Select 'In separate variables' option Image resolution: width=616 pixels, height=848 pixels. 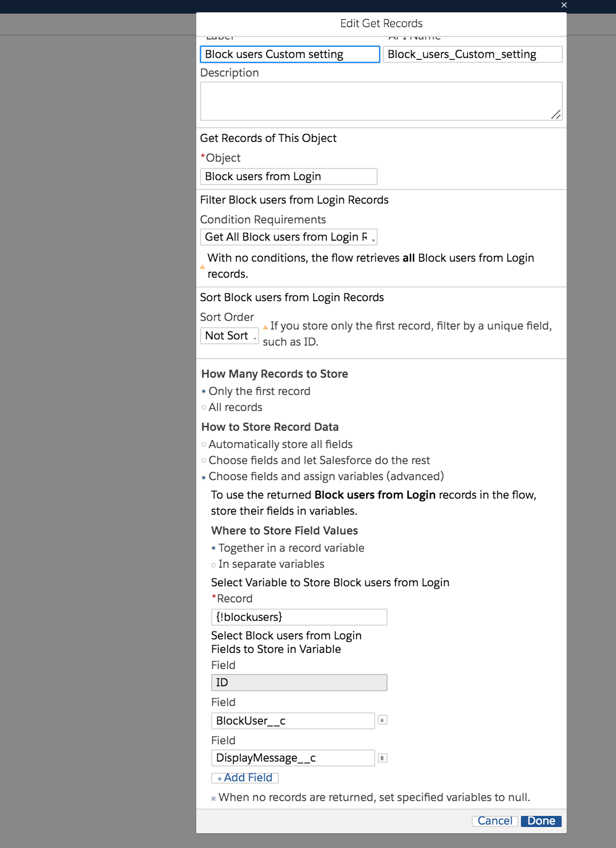(214, 565)
